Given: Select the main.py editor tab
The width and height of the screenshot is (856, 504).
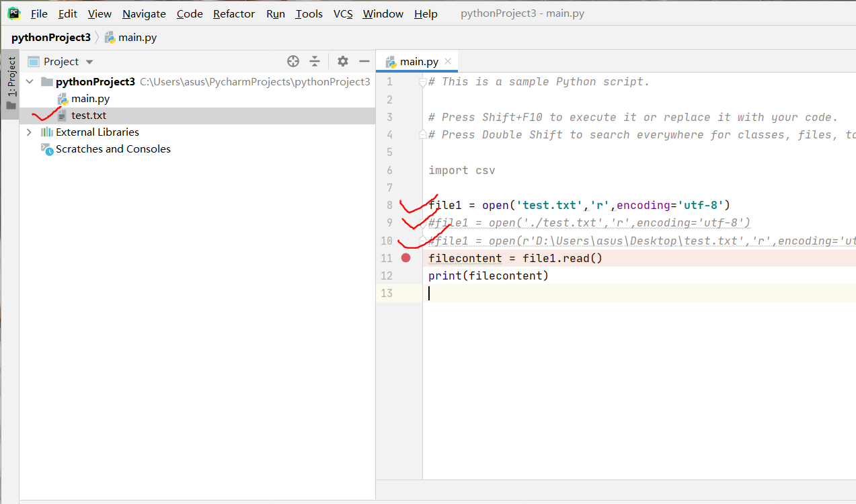Looking at the screenshot, I should point(412,61).
